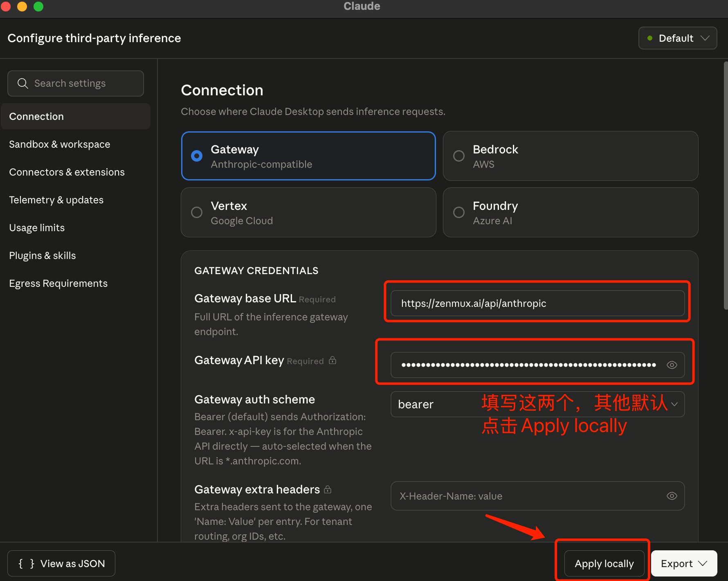
Task: Focus the Search settings field
Action: point(76,83)
